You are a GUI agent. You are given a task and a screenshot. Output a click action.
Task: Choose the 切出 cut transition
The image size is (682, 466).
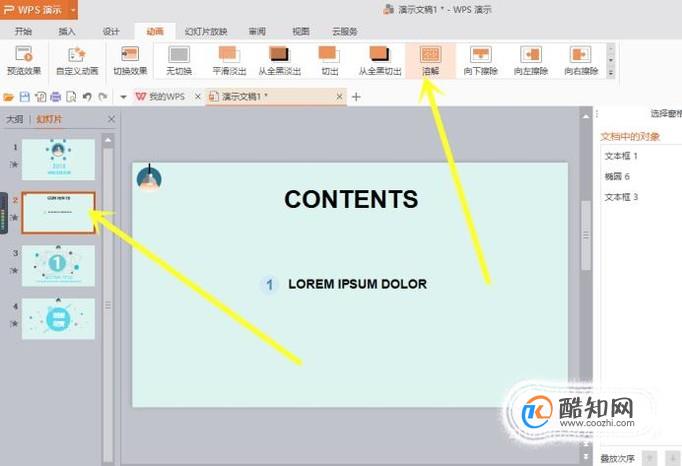click(x=330, y=61)
